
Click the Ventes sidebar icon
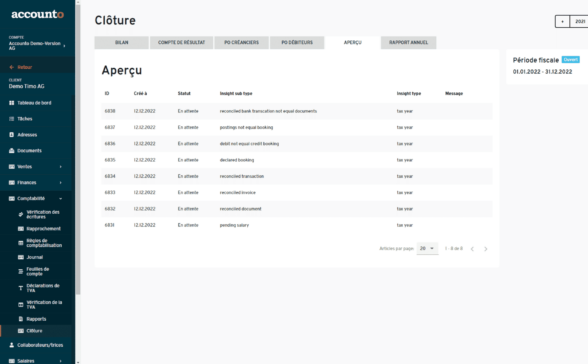pyautogui.click(x=12, y=166)
